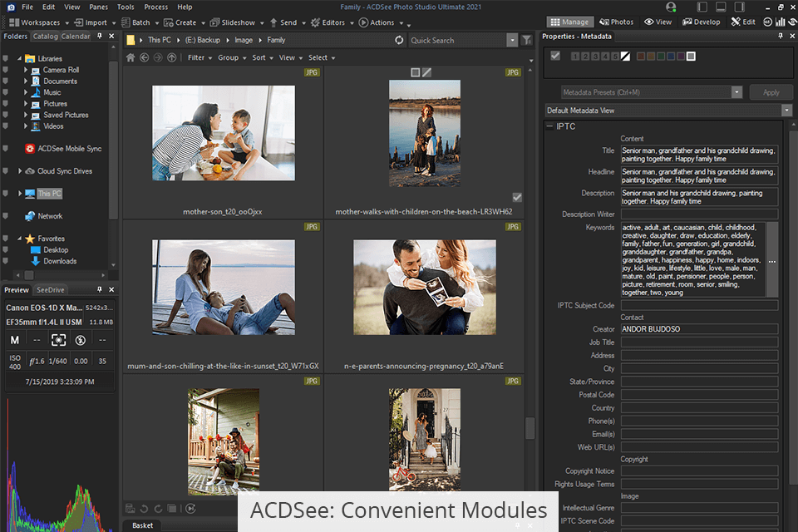798x532 pixels.
Task: Toggle the checkmark on the mother-walks beach thumbnail
Action: click(517, 197)
